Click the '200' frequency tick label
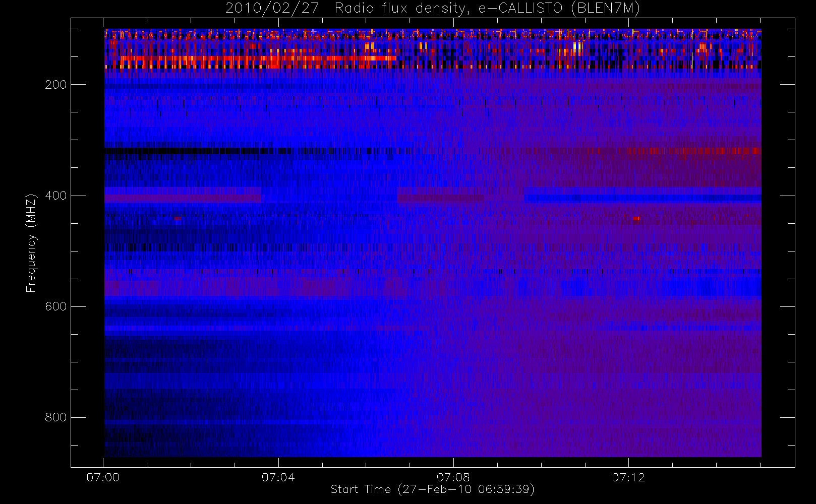 point(55,85)
